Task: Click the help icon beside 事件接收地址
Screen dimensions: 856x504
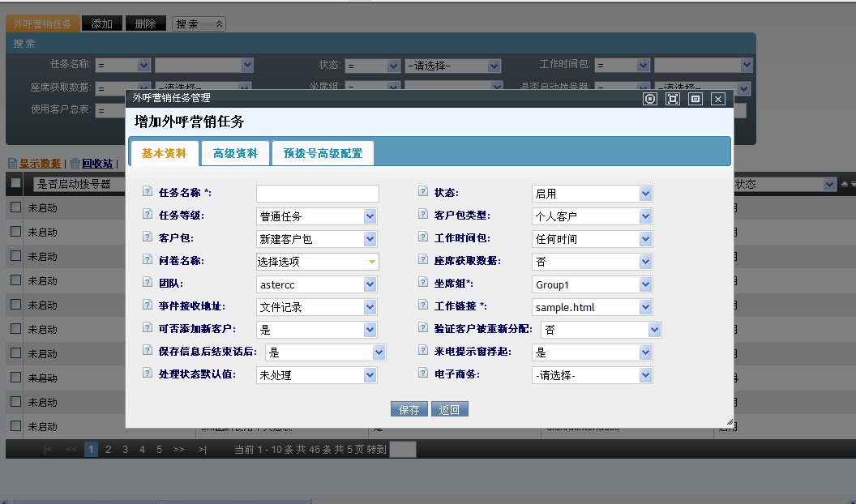Action: coord(148,305)
